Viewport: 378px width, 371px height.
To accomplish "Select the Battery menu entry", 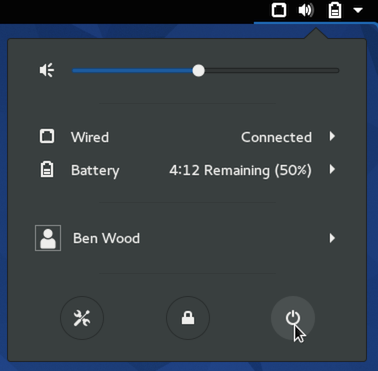I will point(187,170).
